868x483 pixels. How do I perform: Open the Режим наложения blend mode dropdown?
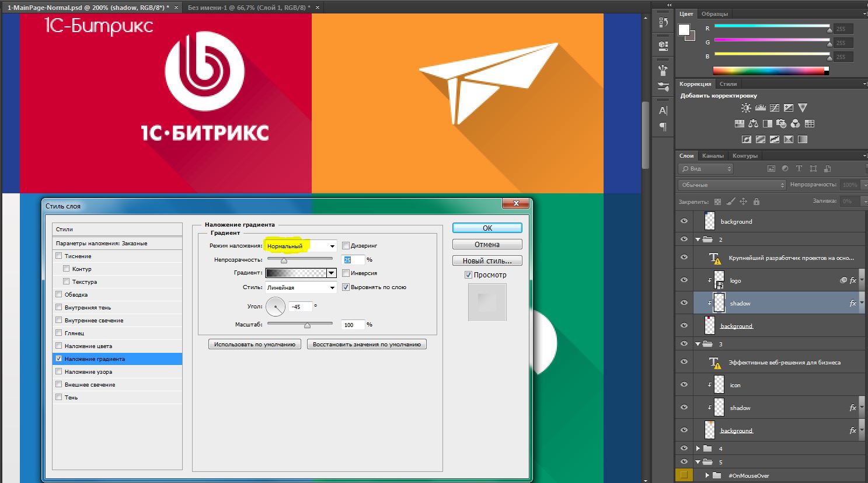coord(301,246)
